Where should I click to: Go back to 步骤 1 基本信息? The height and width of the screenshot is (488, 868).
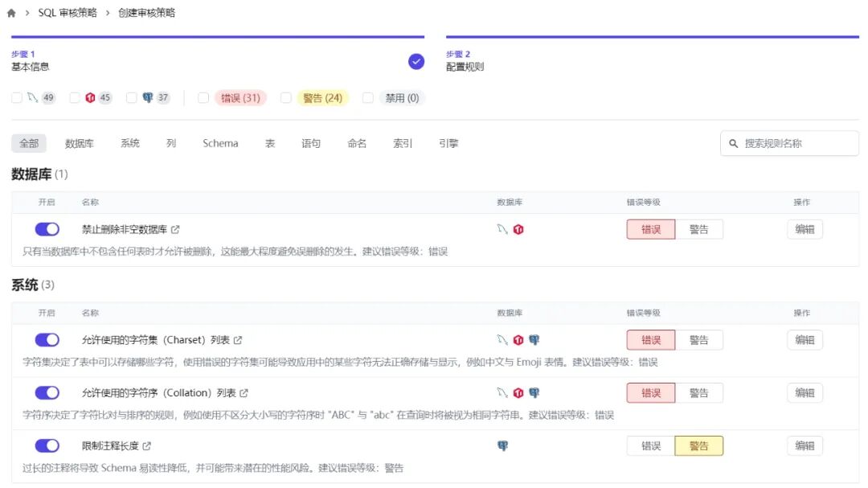click(x=218, y=55)
